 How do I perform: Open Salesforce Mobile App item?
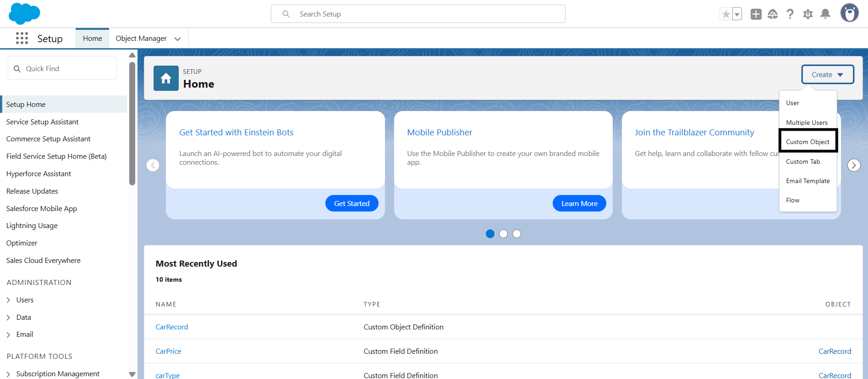click(x=41, y=208)
